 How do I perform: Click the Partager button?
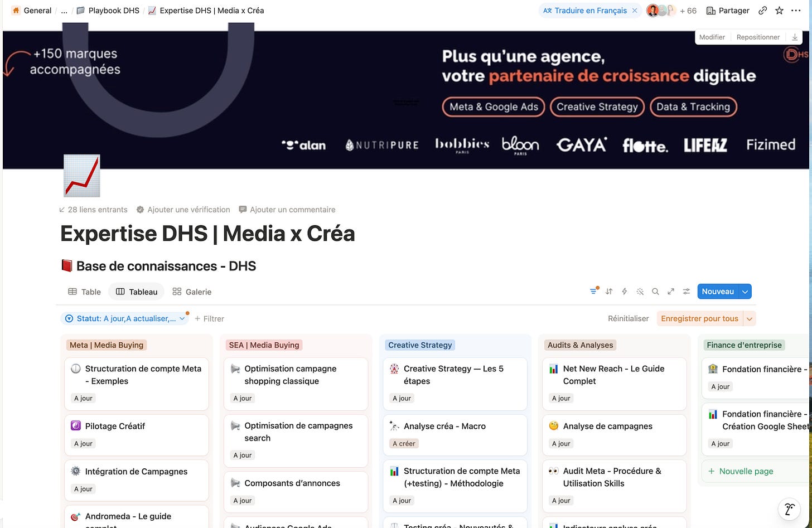[728, 11]
